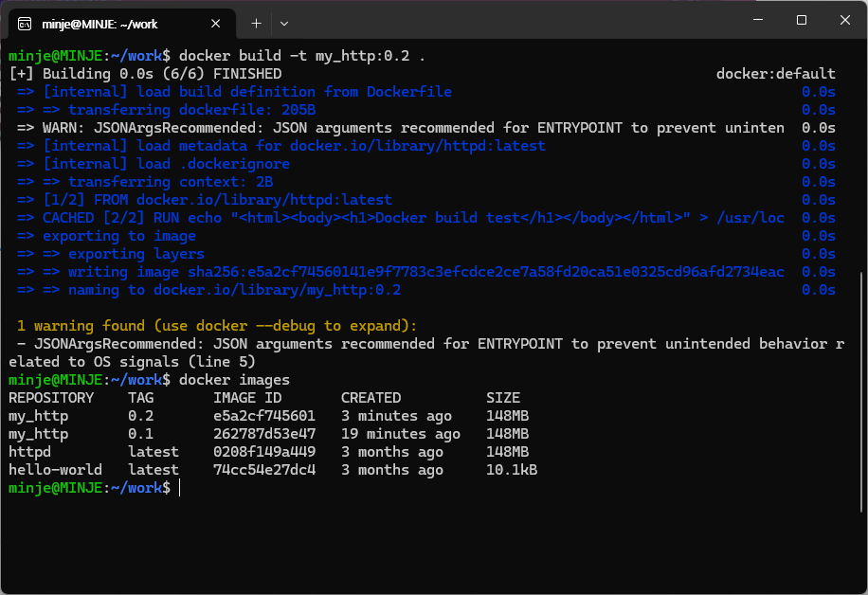Click the TAG column header
Screen dimensions: 868x595
point(140,398)
